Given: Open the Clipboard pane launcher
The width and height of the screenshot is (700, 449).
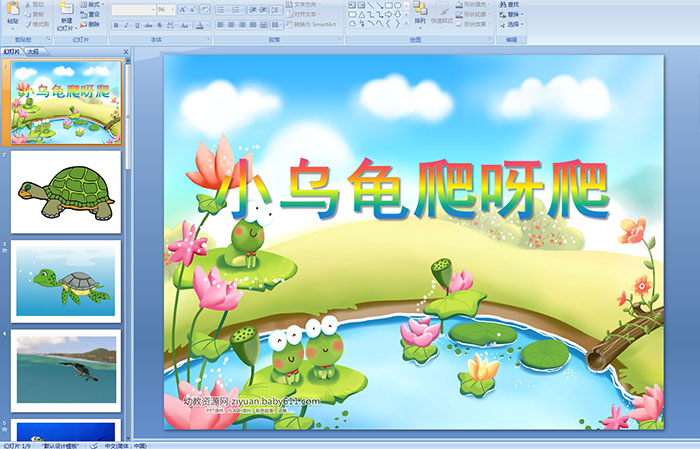Looking at the screenshot, I should 49,39.
